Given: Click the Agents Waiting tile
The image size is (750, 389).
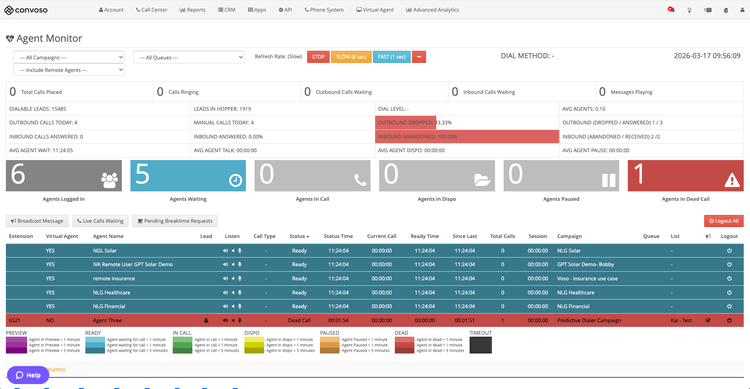Looking at the screenshot, I should point(188,176).
